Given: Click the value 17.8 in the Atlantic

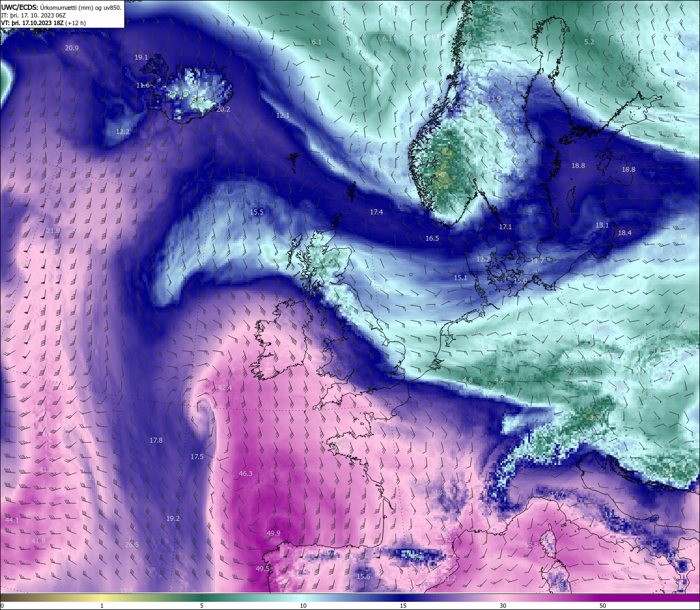Looking at the screenshot, I should click(x=156, y=440).
